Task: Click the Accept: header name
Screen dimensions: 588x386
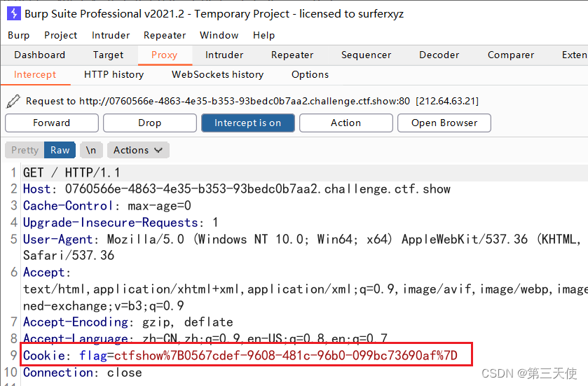Action: coord(47,273)
